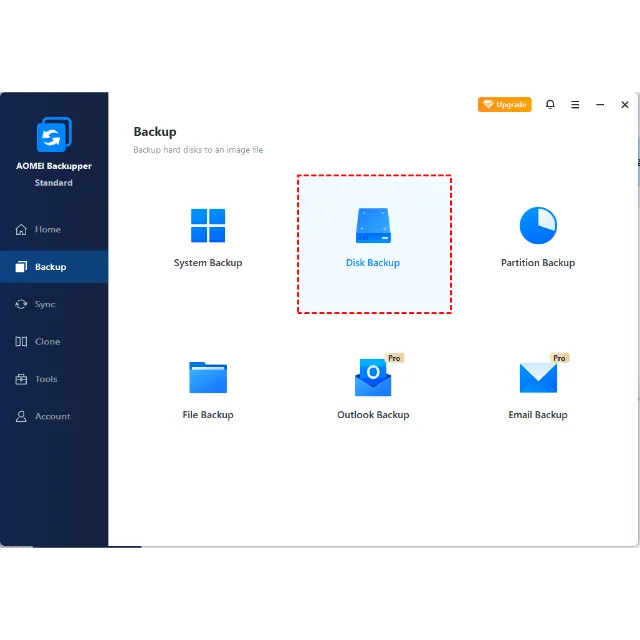Image resolution: width=640 pixels, height=640 pixels.
Task: Open the Clone section in sidebar
Action: coord(47,341)
